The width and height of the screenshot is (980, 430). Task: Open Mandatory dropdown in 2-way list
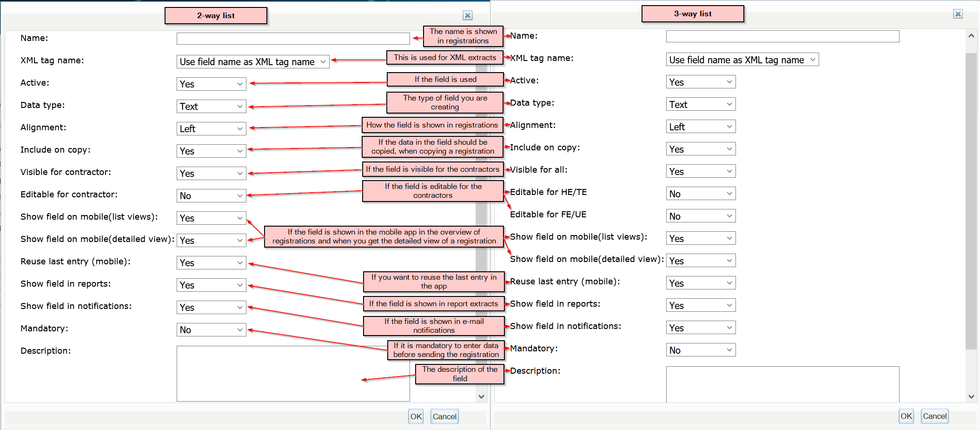click(212, 330)
